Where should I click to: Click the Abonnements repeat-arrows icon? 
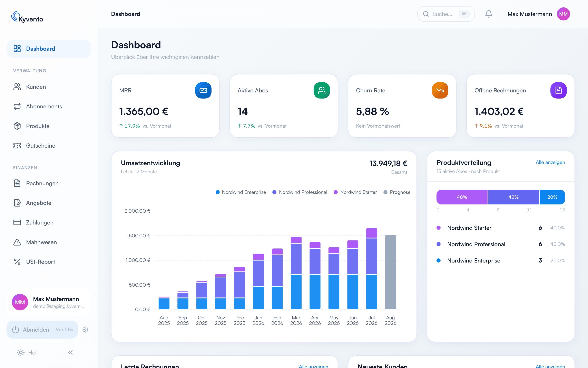pyautogui.click(x=17, y=106)
